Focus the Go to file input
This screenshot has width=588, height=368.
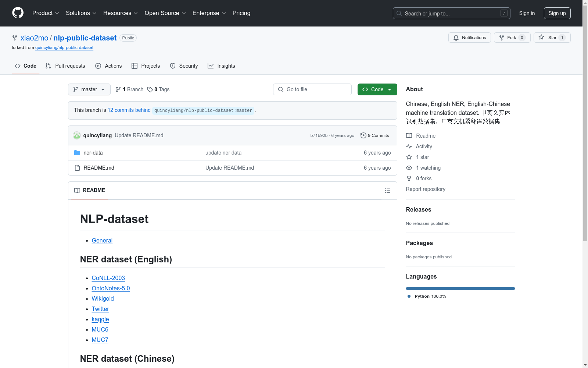click(x=312, y=89)
